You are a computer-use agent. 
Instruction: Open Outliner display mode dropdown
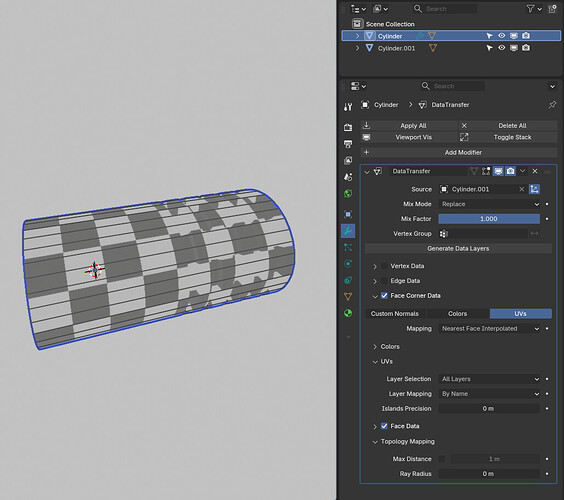pyautogui.click(x=358, y=9)
